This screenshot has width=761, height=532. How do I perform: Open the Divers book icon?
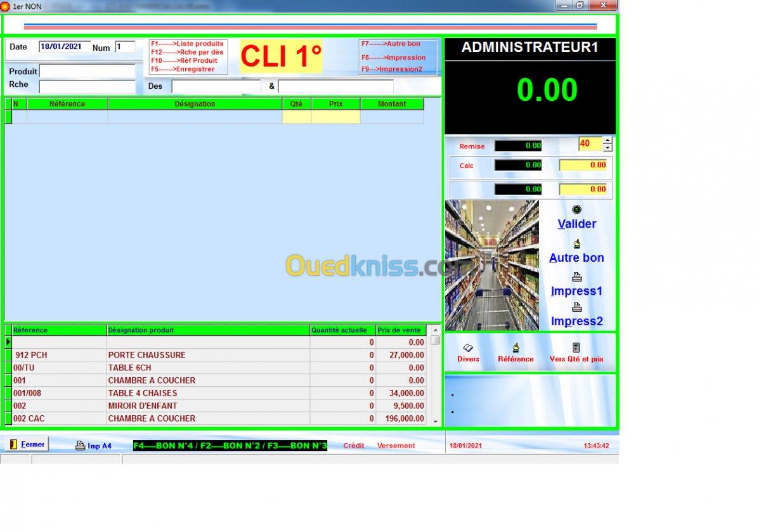tap(468, 348)
